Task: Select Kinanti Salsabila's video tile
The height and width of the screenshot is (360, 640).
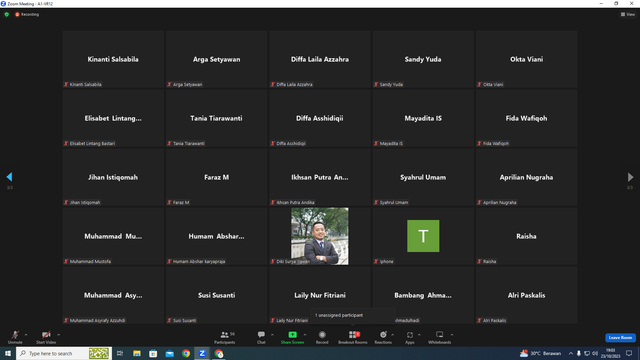Action: click(113, 59)
